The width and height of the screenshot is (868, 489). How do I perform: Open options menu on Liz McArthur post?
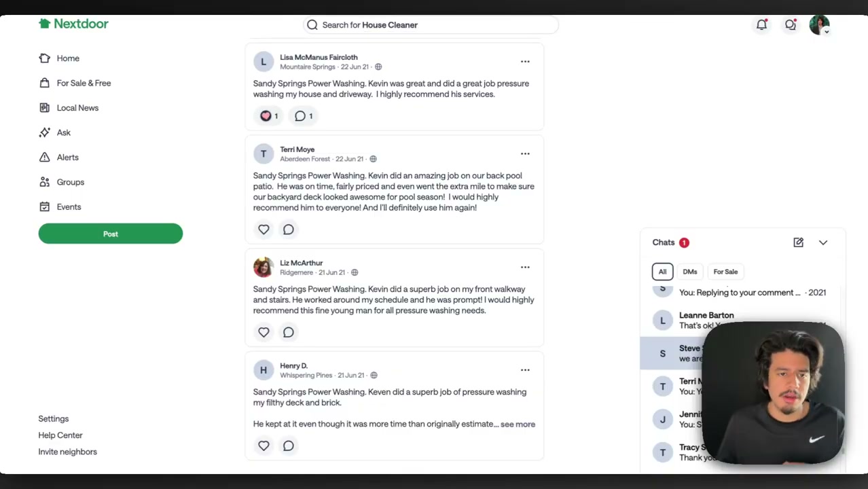tap(525, 268)
